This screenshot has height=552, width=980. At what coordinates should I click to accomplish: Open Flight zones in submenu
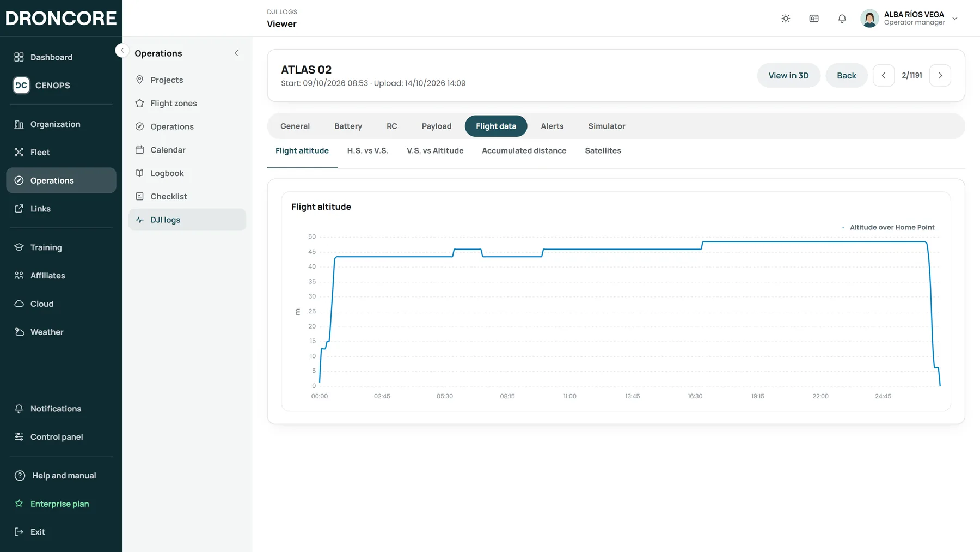pyautogui.click(x=187, y=104)
